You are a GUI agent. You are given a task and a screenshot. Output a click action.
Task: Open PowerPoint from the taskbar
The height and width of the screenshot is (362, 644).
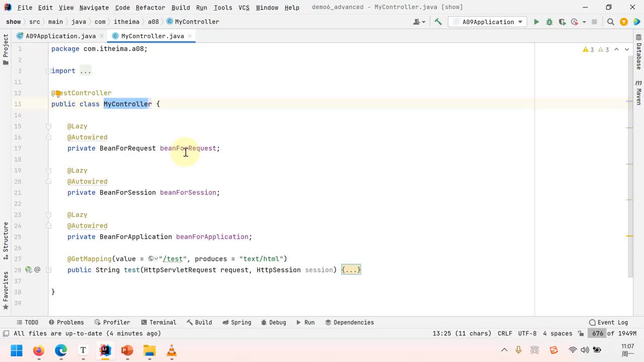pyautogui.click(x=127, y=350)
